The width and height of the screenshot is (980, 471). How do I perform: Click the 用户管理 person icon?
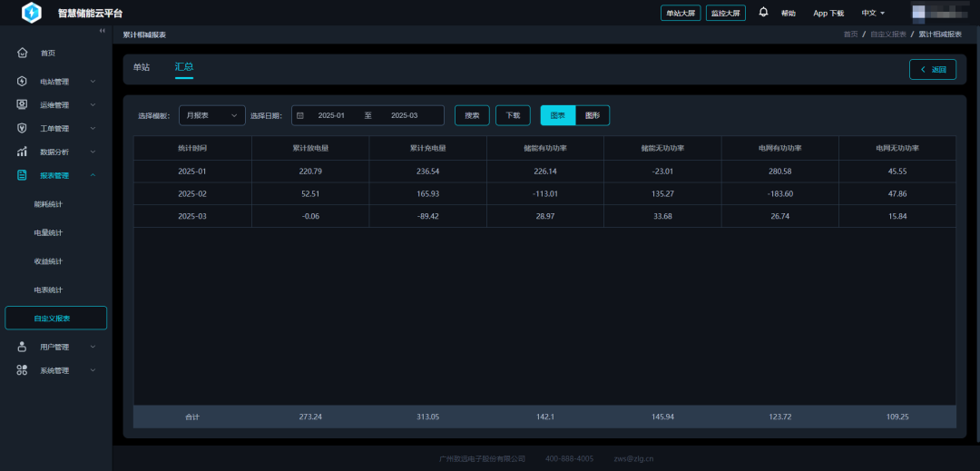[x=22, y=347]
